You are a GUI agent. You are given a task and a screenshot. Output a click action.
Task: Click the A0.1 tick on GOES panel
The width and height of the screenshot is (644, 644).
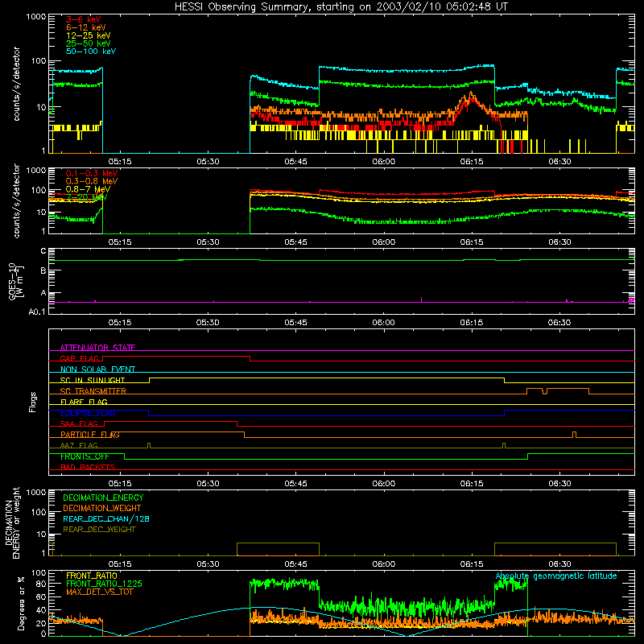(x=37, y=312)
